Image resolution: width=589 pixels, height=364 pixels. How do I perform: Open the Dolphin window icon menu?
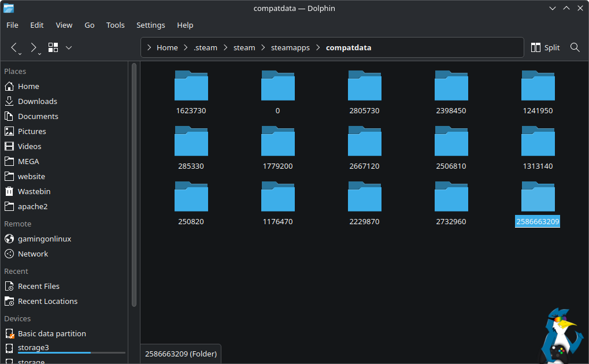(x=9, y=8)
